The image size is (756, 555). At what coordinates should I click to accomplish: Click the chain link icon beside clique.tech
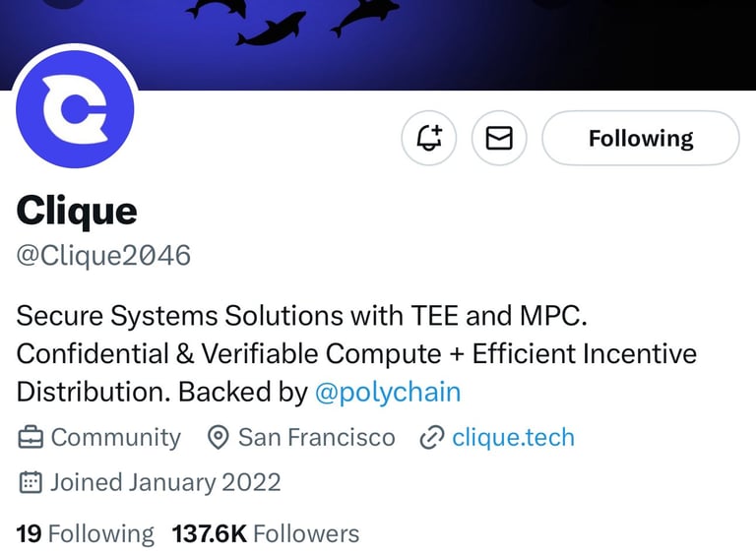click(431, 438)
